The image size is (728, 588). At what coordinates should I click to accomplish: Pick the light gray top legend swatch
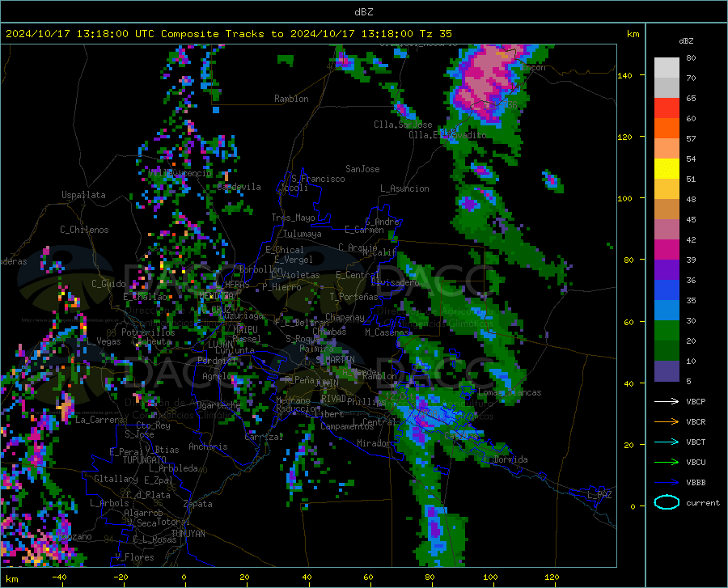tap(667, 68)
